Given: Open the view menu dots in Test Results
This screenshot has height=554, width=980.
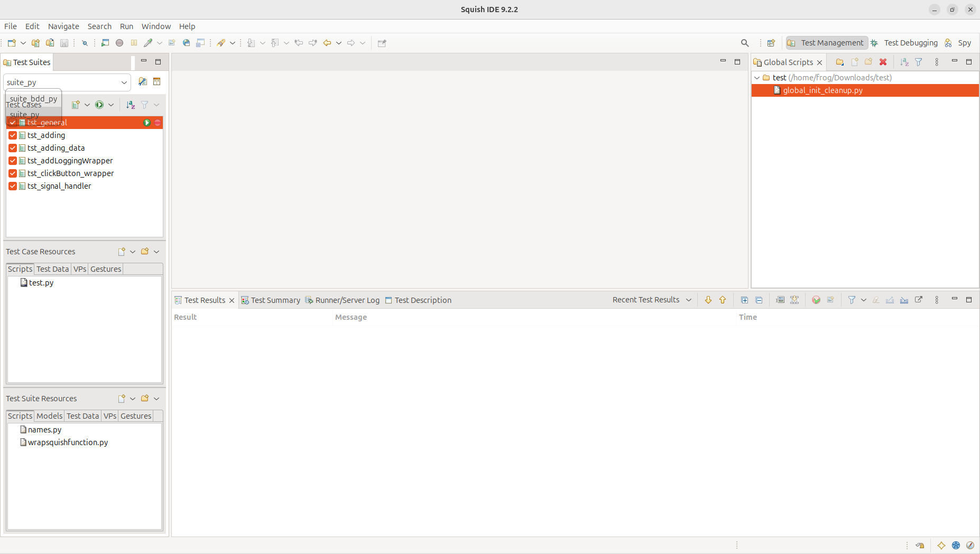Looking at the screenshot, I should click(937, 300).
